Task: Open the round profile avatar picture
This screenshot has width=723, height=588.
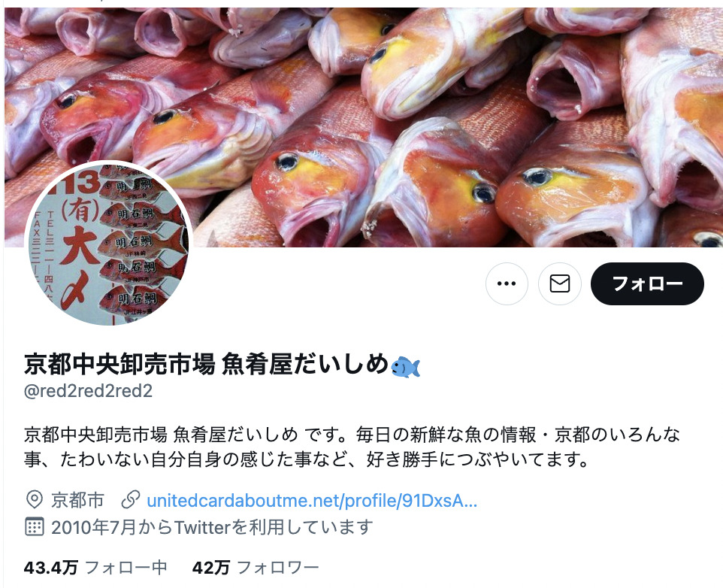Action: [x=108, y=244]
